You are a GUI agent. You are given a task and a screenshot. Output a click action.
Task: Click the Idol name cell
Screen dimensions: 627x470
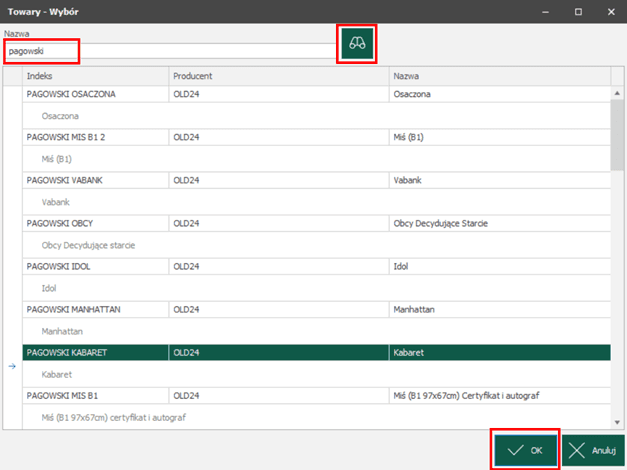pos(500,266)
